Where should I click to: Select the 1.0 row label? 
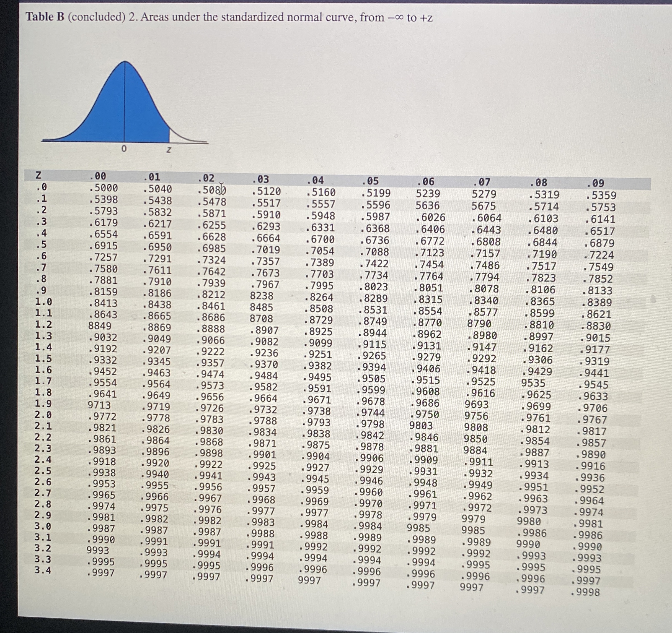[x=43, y=301]
